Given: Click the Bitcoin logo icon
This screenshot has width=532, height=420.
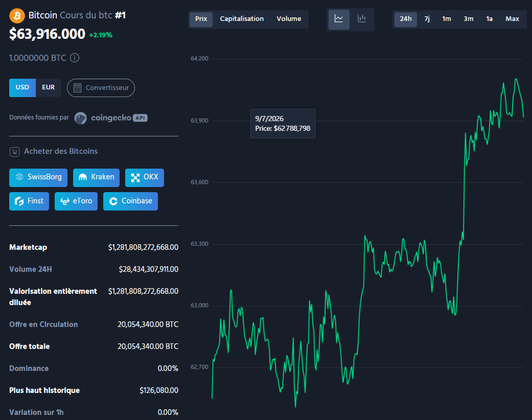Looking at the screenshot, I should pos(17,16).
